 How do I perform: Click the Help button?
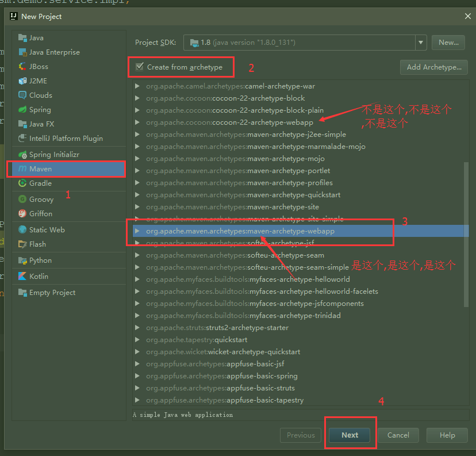[447, 435]
